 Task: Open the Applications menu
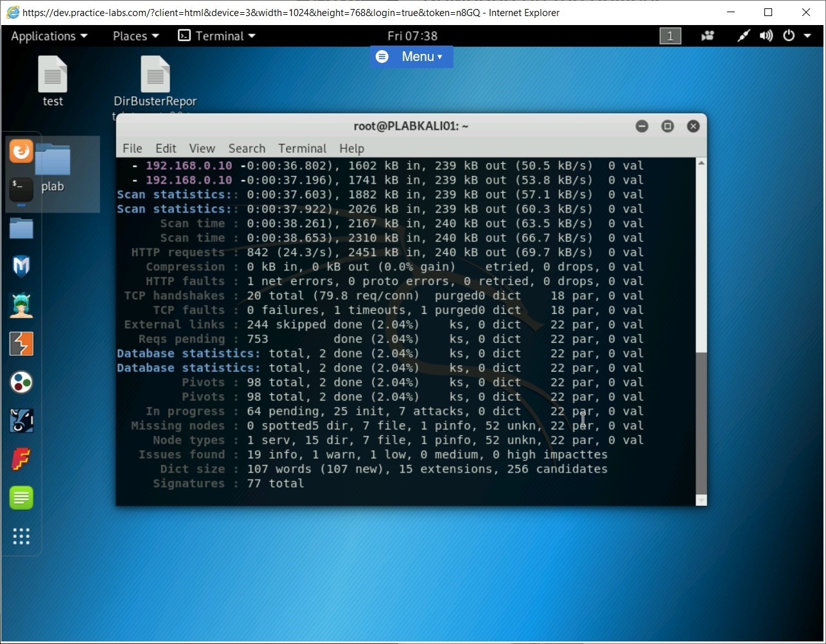tap(45, 36)
